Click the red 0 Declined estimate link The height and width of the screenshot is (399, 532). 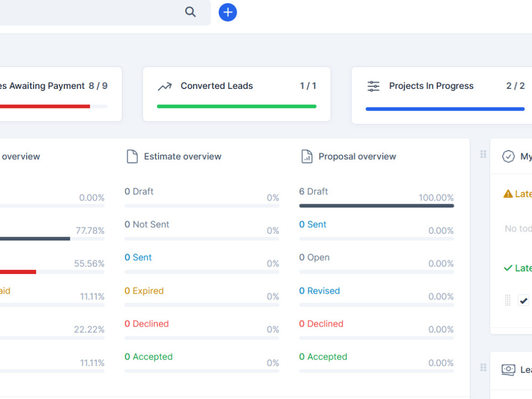(x=147, y=323)
